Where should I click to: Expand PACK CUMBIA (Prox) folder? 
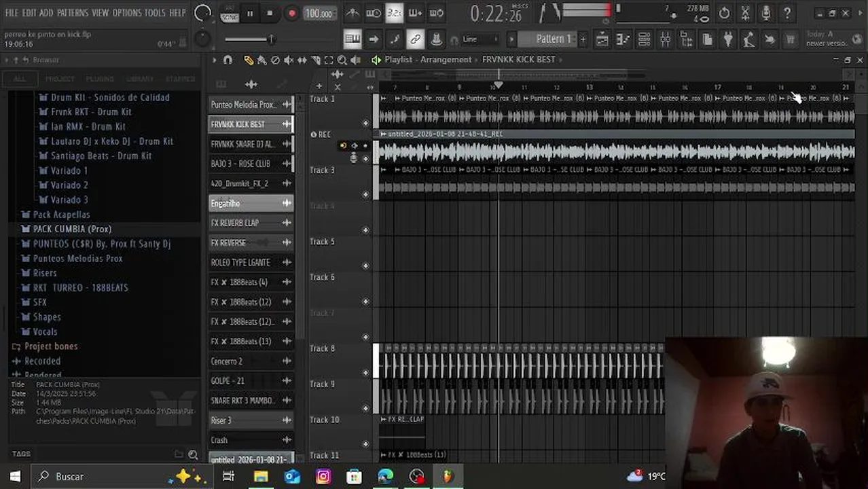tap(72, 229)
